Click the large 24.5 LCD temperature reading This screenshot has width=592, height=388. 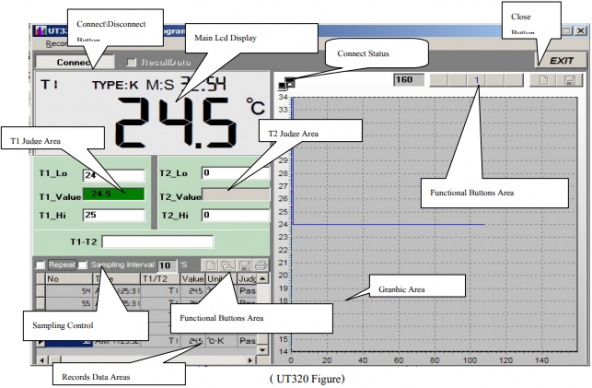click(176, 122)
